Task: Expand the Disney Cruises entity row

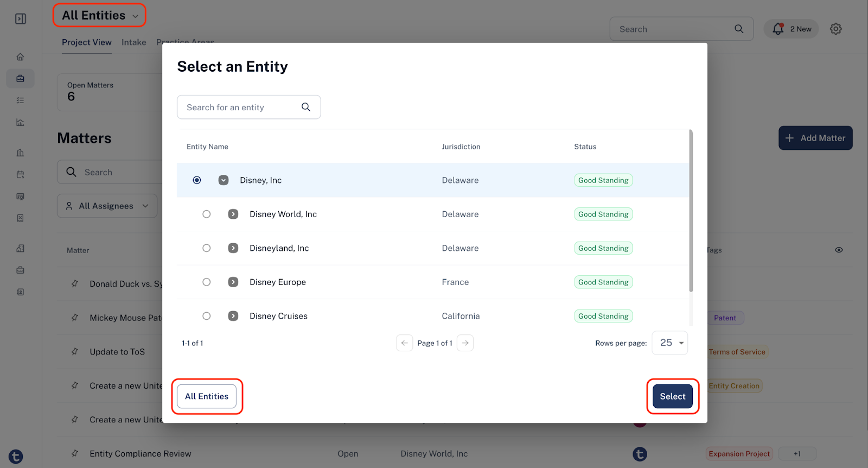Action: tap(233, 316)
